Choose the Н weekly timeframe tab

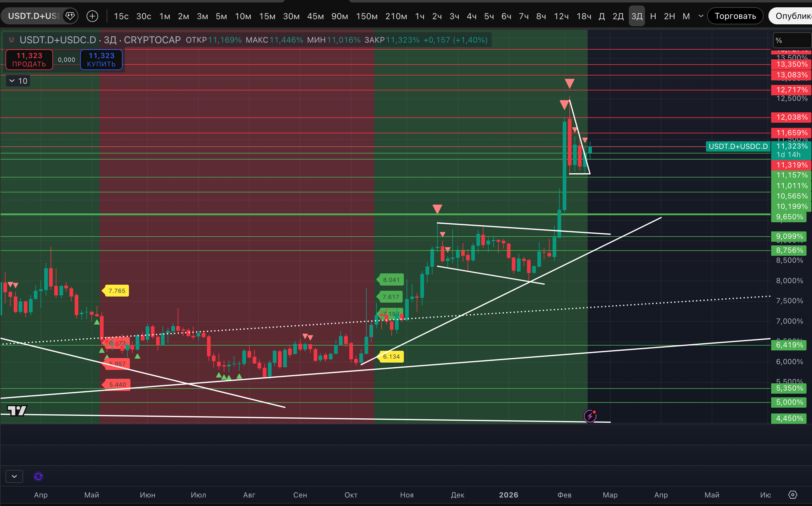(653, 16)
